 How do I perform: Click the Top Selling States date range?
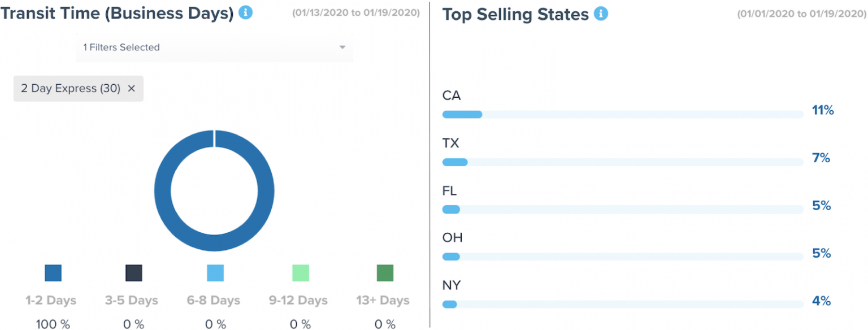point(801,14)
